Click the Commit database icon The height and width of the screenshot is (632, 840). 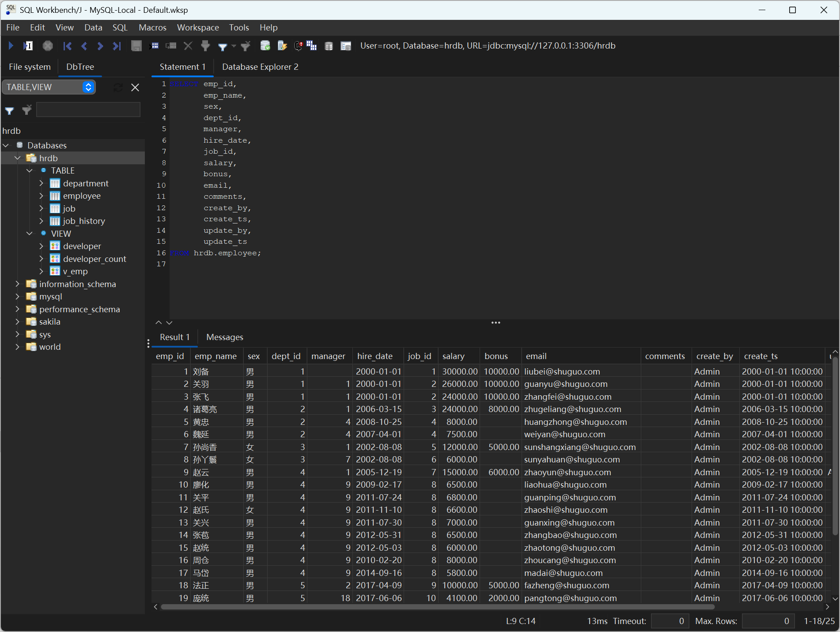pos(265,45)
